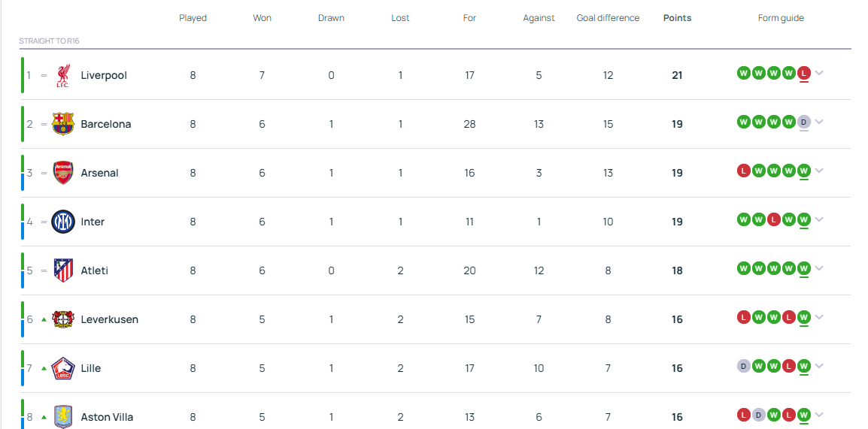Expand Barcelona's form guide chevron

[x=819, y=122]
